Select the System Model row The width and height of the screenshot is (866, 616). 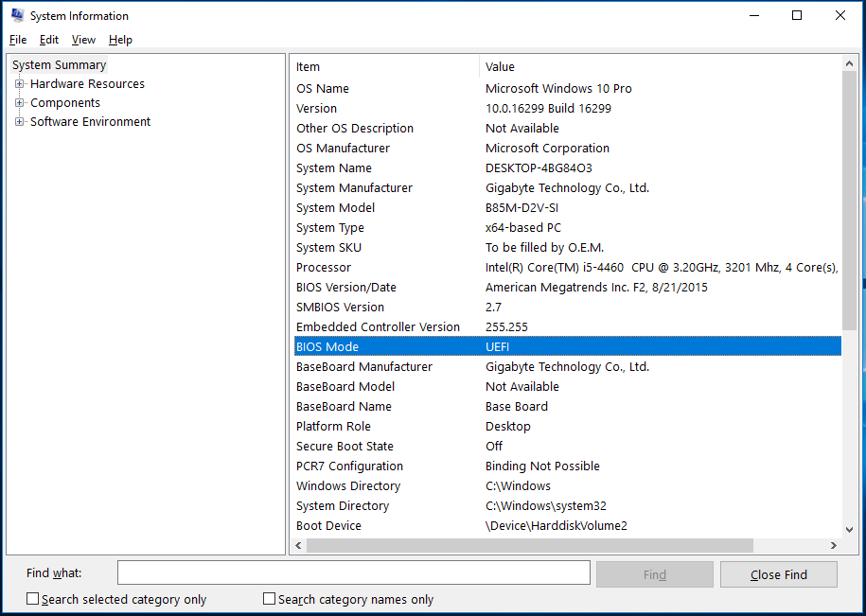567,207
